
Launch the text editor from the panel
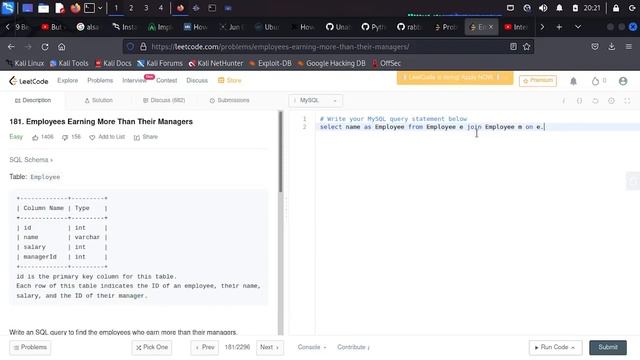60,8
